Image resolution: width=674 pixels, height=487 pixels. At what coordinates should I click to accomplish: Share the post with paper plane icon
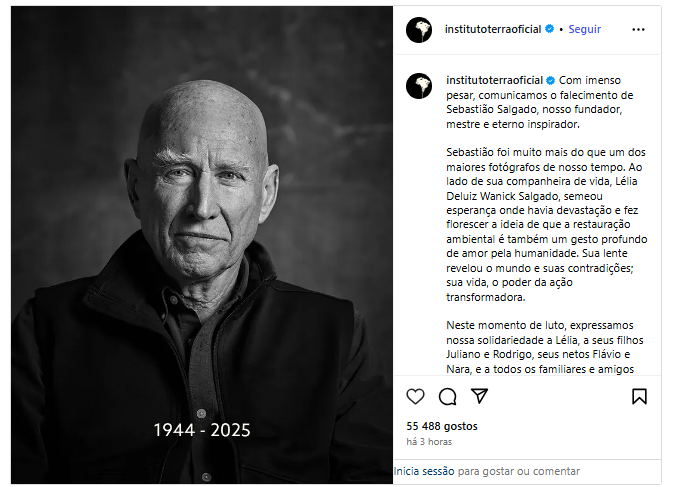click(479, 396)
